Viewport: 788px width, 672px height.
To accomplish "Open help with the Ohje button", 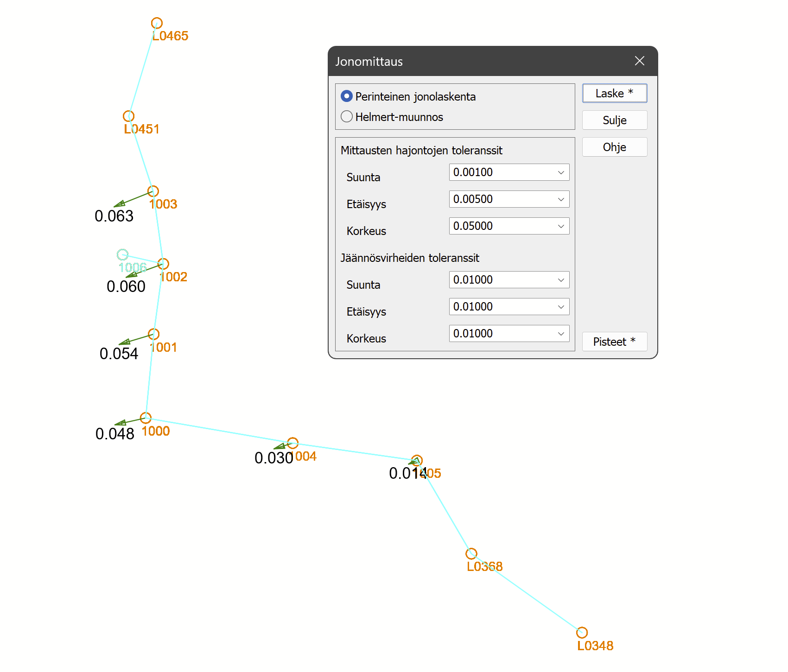I will (614, 147).
